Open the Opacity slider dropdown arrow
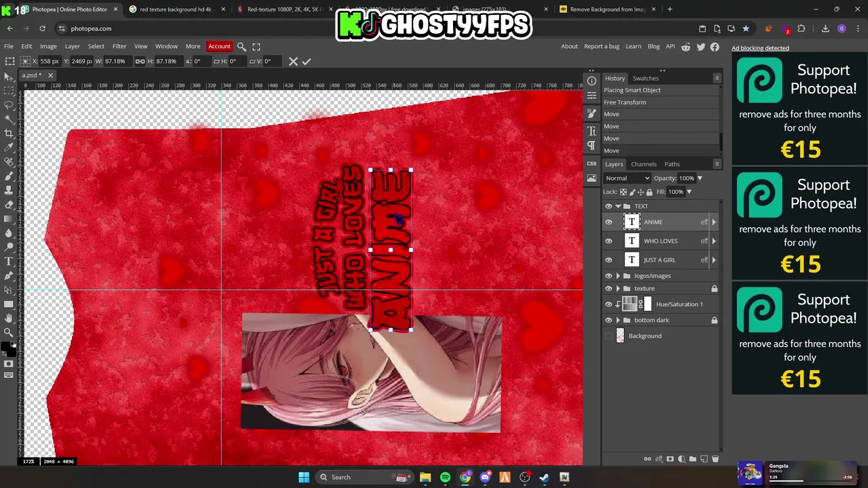 tap(699, 178)
